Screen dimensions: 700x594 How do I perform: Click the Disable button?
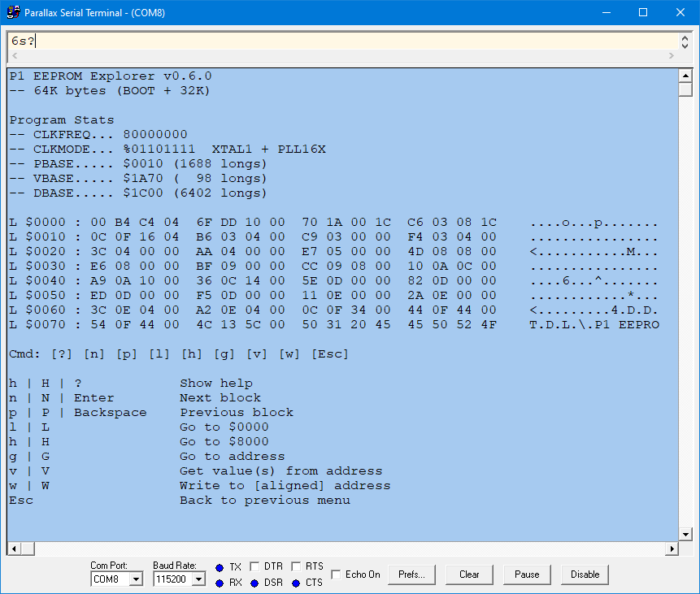(585, 574)
